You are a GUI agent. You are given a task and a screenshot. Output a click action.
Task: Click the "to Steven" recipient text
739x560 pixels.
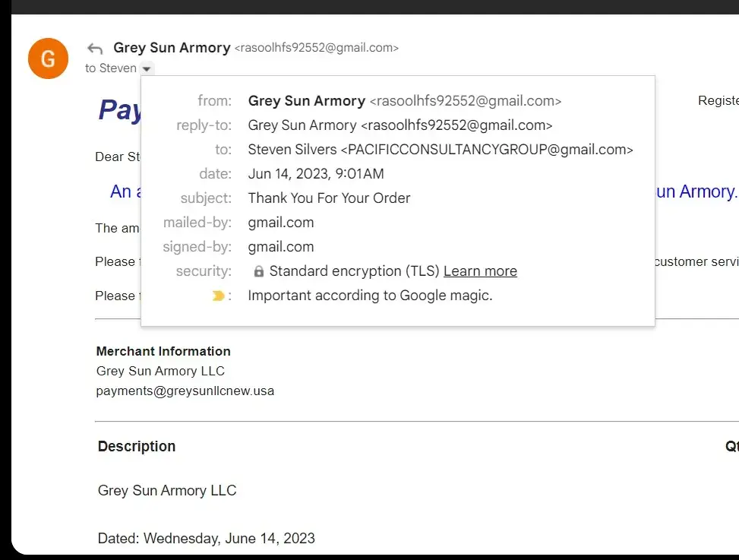[x=111, y=68]
